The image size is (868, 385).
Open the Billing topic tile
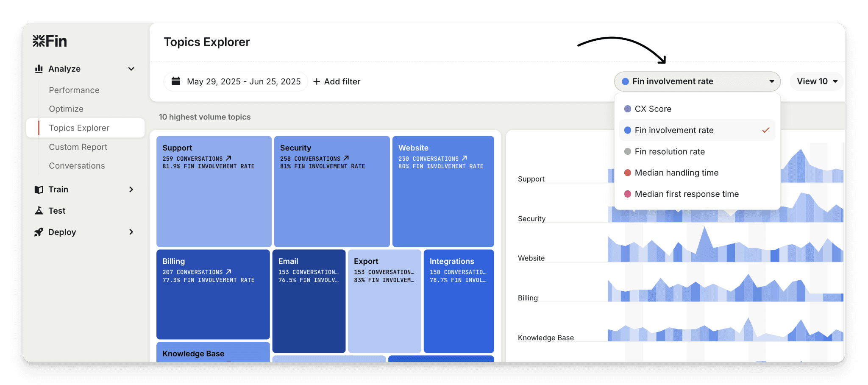click(x=213, y=294)
